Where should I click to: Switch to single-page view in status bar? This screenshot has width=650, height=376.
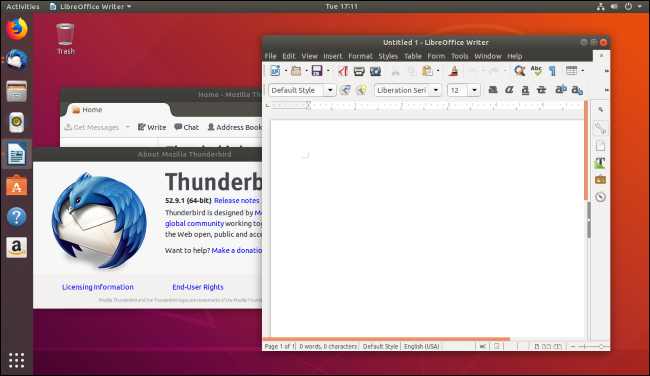[537, 347]
